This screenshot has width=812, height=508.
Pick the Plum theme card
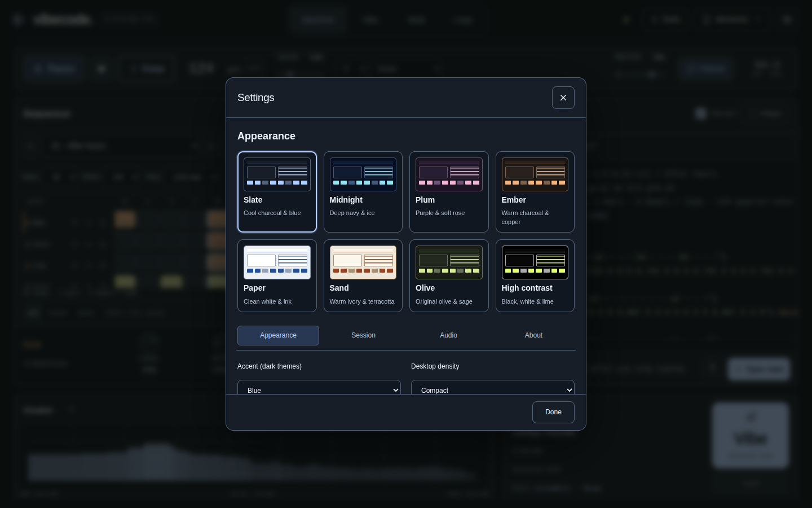[449, 192]
